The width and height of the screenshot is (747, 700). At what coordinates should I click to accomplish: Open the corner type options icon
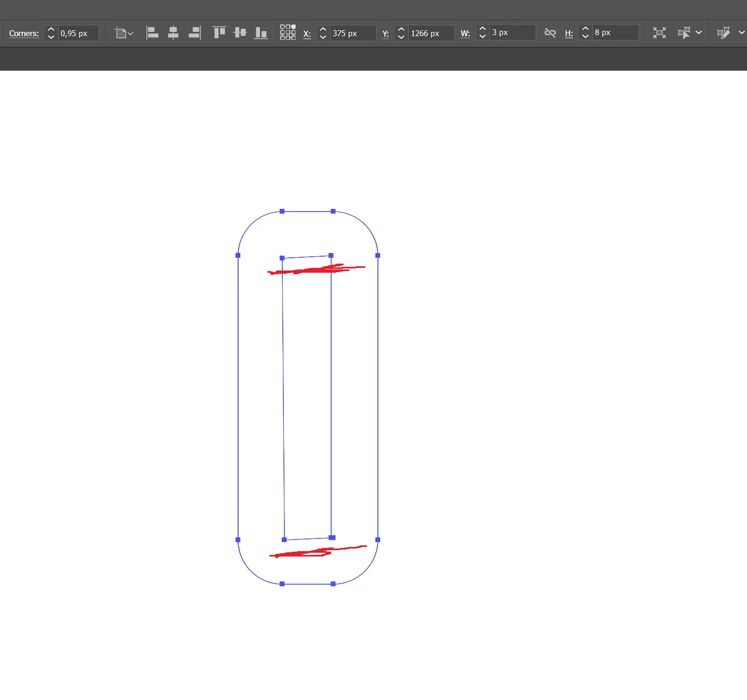coord(121,33)
